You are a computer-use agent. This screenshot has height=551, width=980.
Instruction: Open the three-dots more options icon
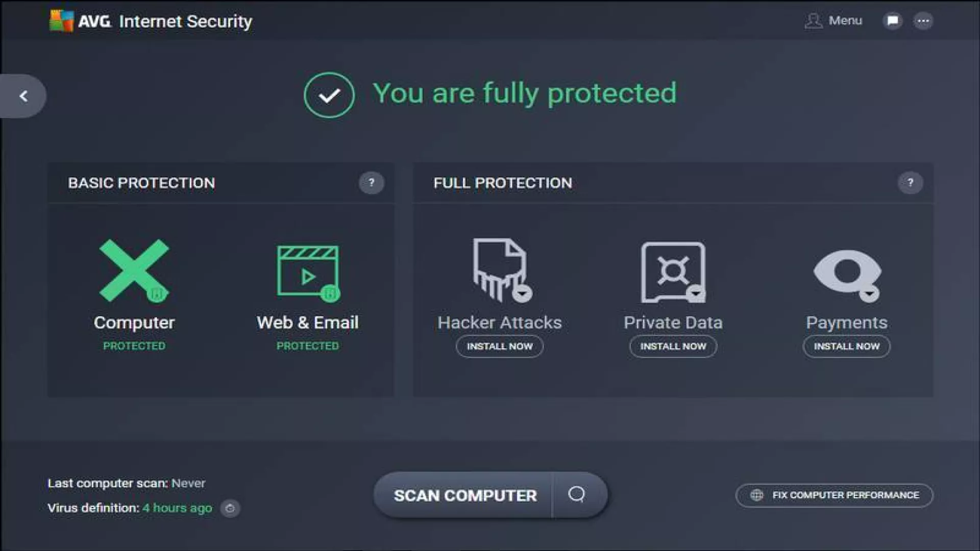click(923, 21)
